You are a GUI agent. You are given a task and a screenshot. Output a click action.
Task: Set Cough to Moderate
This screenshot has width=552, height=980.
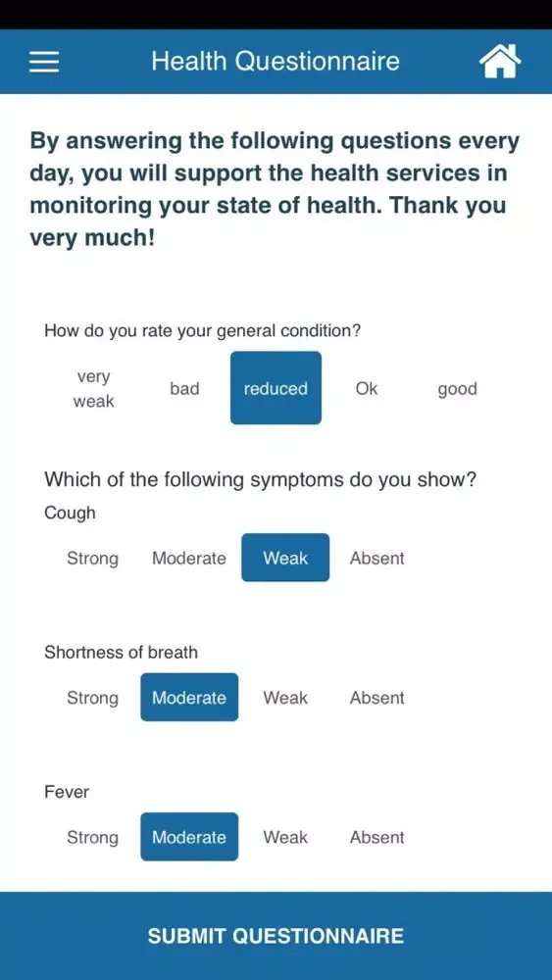tap(189, 558)
